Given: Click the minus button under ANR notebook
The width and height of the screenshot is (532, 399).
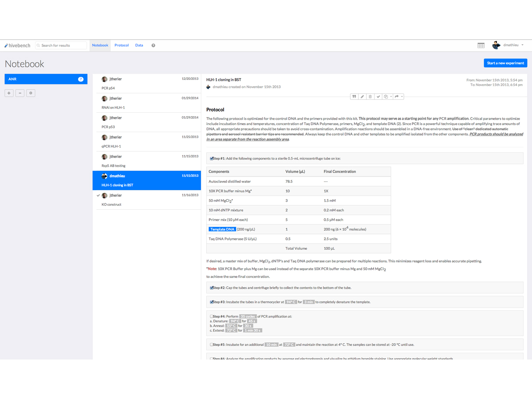Looking at the screenshot, I should (x=20, y=93).
